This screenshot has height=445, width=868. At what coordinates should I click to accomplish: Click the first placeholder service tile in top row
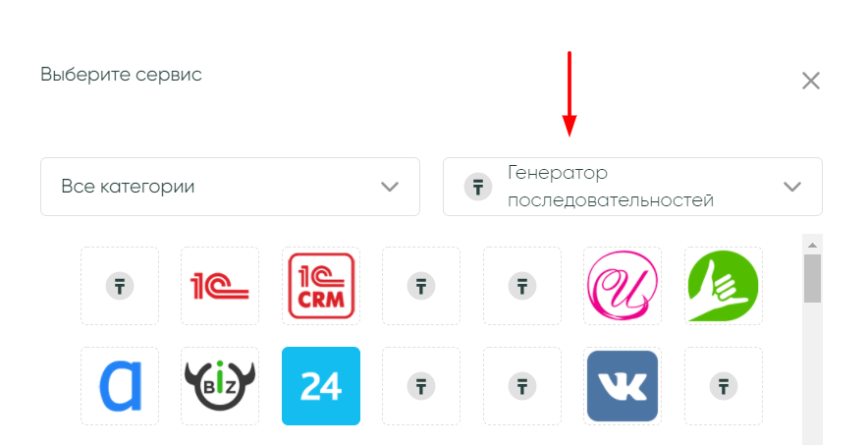(120, 286)
